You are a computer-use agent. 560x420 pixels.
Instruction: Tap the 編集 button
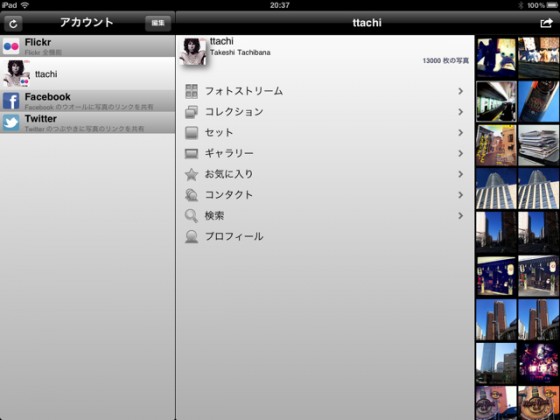[x=158, y=23]
